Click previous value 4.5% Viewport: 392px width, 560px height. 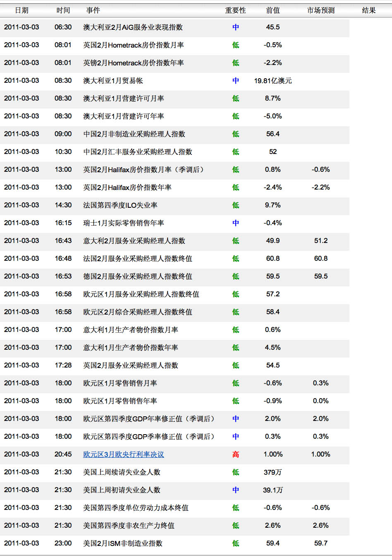click(273, 348)
